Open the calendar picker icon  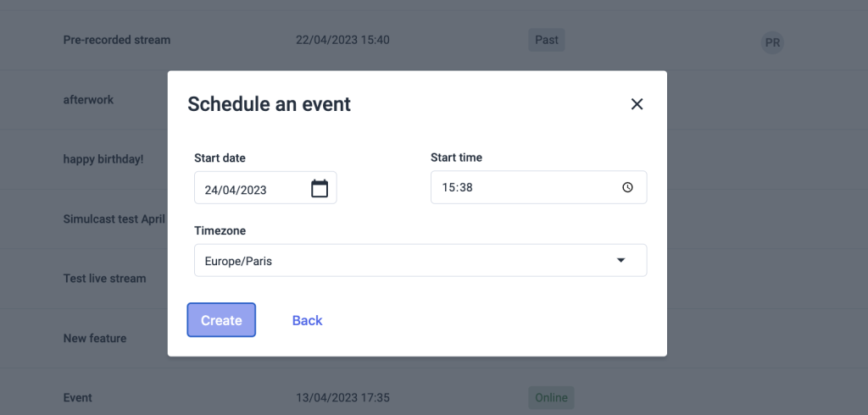320,188
